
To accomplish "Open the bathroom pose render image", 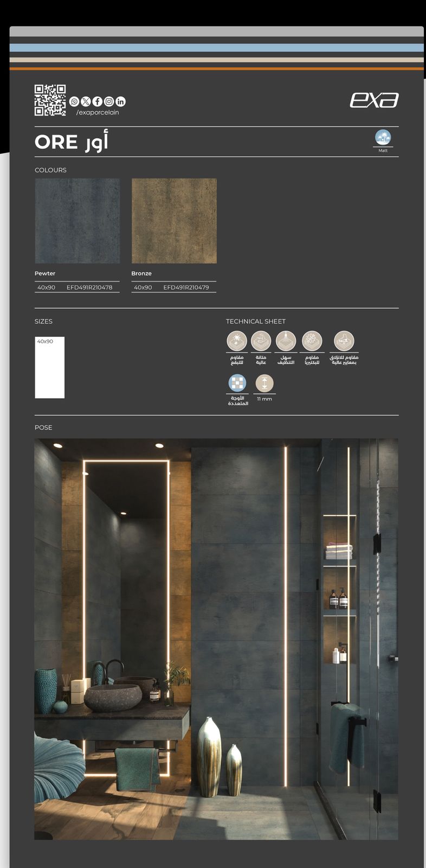I will [216, 639].
